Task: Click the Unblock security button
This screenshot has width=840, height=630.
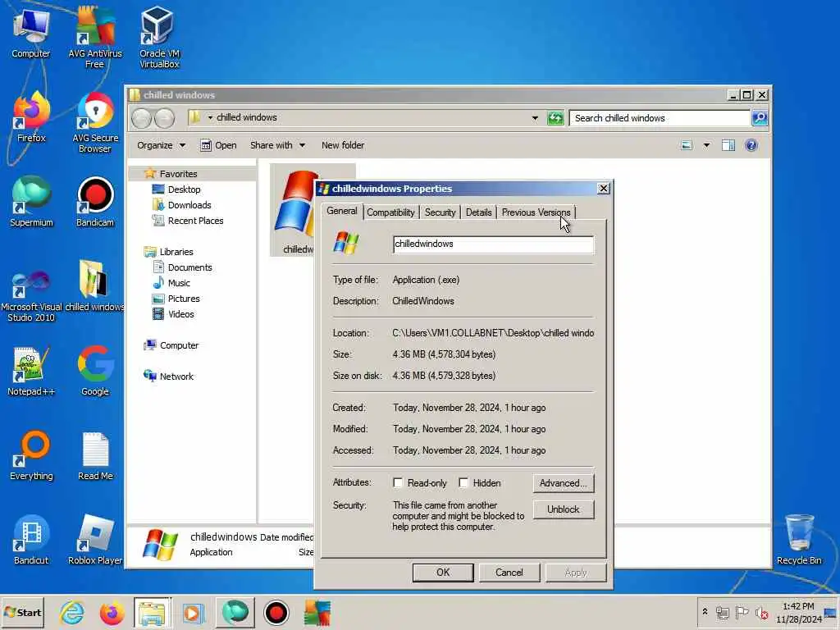Action: (x=563, y=509)
